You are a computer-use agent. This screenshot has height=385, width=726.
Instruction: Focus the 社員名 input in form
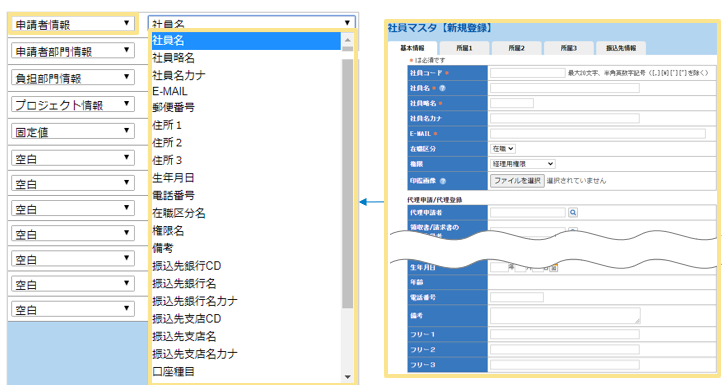pyautogui.click(x=565, y=88)
